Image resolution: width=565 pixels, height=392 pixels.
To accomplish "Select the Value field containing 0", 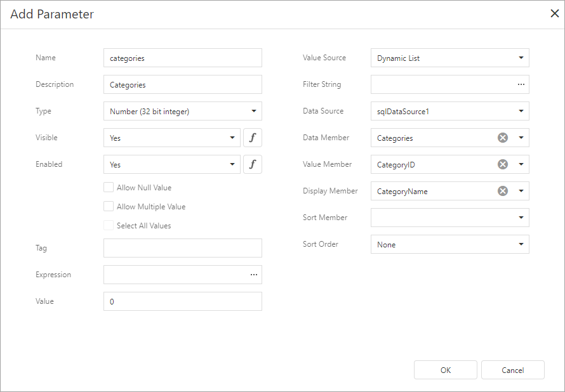I will 182,301.
